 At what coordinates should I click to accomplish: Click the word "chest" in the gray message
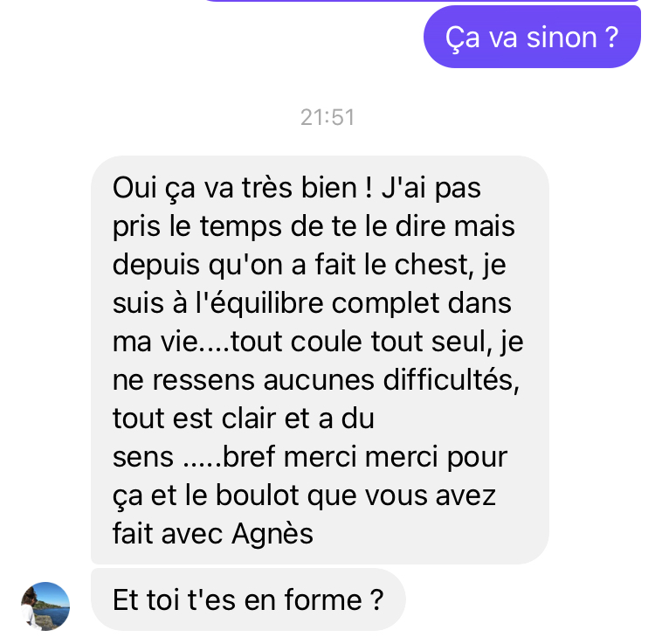431,265
